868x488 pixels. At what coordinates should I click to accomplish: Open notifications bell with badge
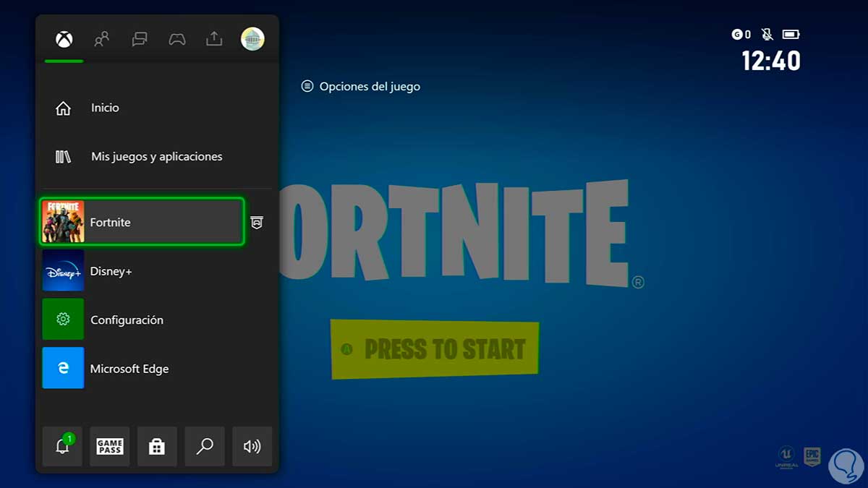click(63, 446)
